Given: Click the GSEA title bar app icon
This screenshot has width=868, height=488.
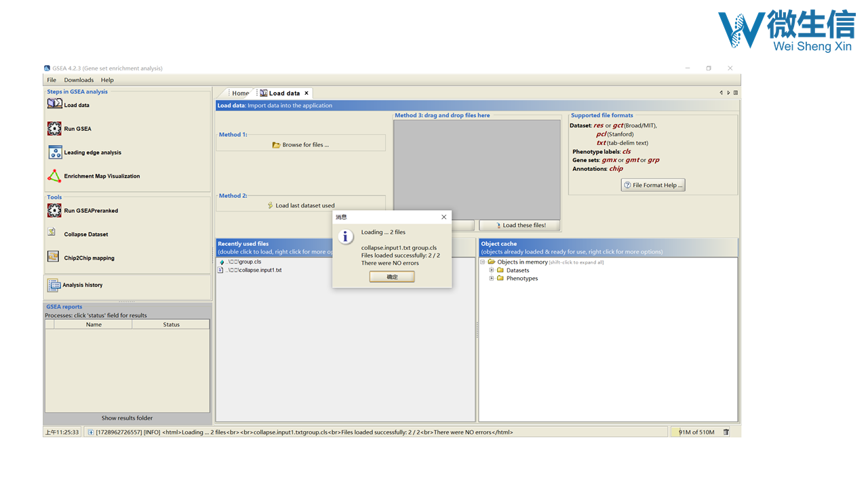Looking at the screenshot, I should [47, 68].
